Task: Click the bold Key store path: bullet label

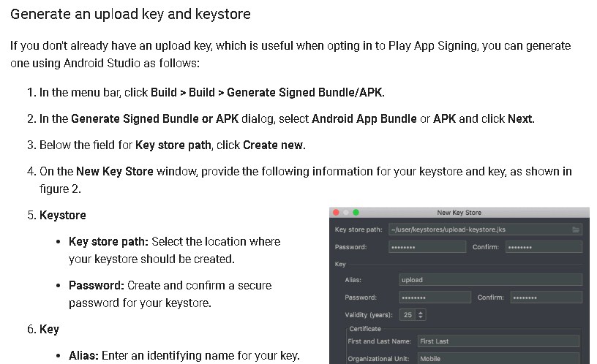Action: coord(108,241)
